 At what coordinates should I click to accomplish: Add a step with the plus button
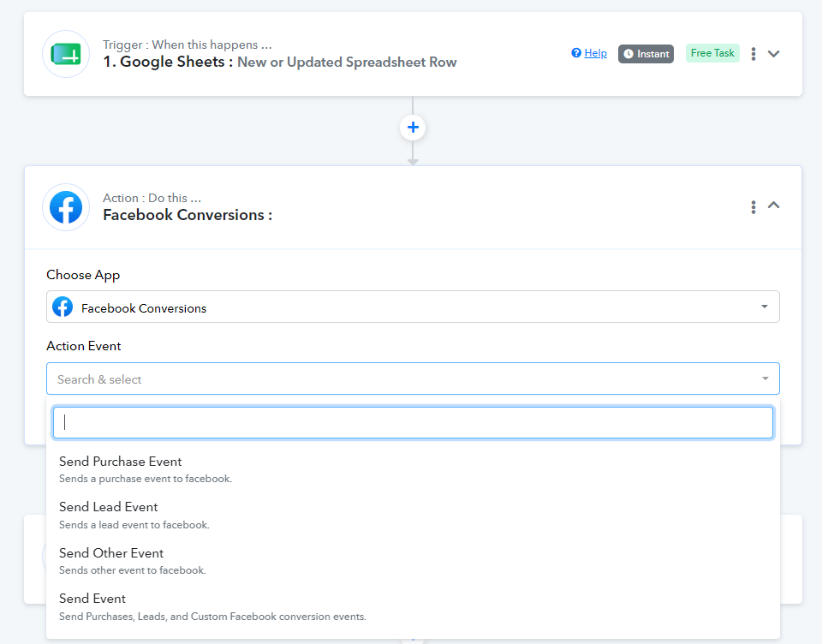(413, 127)
